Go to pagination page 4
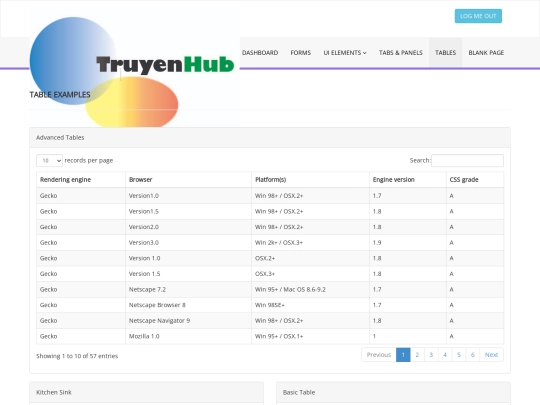Image resolution: width=540 pixels, height=405 pixels. [x=445, y=355]
